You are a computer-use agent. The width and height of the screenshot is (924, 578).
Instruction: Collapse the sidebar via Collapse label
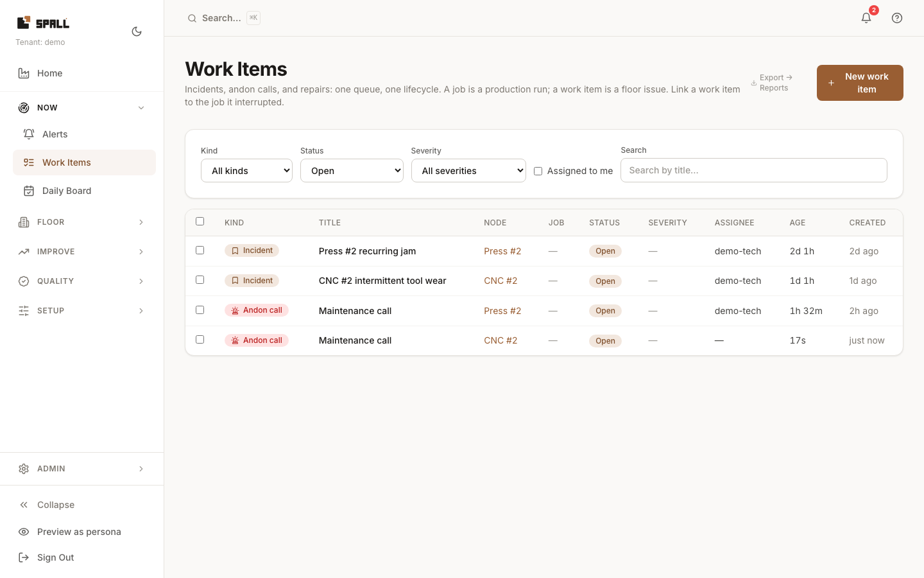56,505
